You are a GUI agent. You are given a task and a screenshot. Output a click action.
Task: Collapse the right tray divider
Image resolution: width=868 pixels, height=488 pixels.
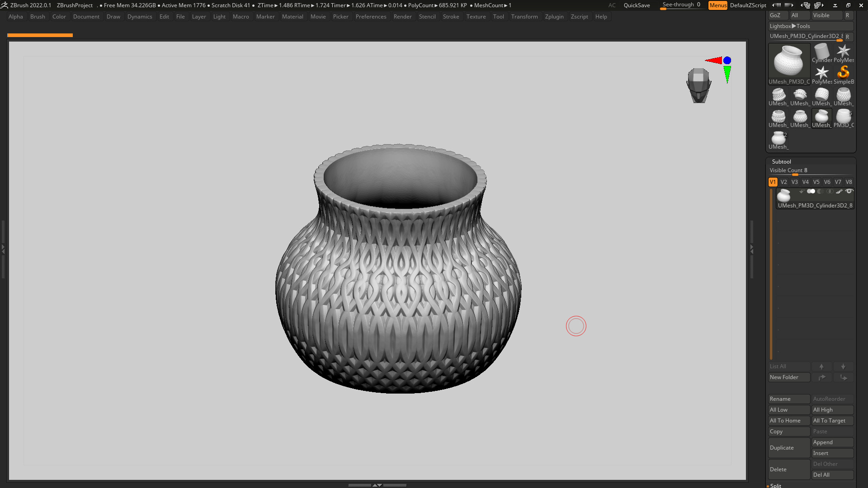tap(751, 249)
